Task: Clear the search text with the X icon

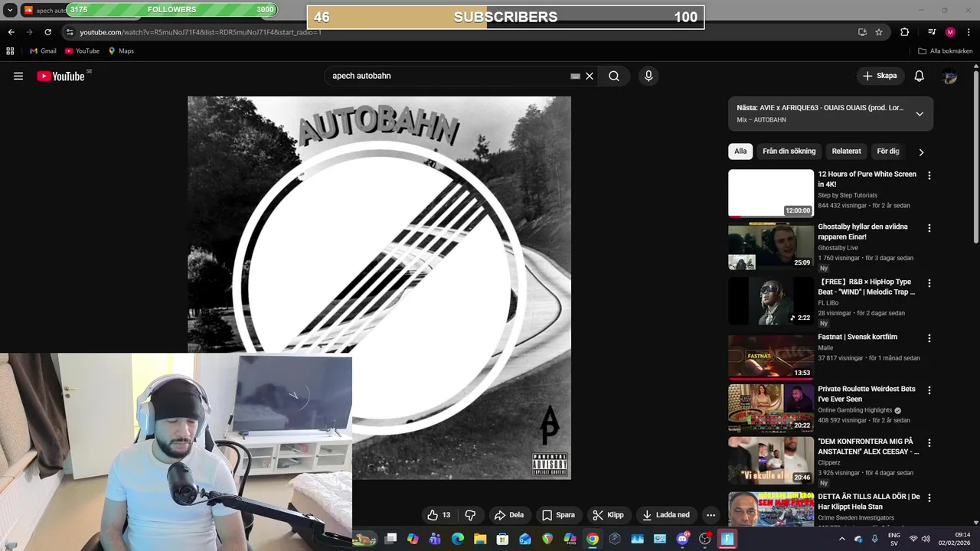Action: pyautogui.click(x=590, y=76)
